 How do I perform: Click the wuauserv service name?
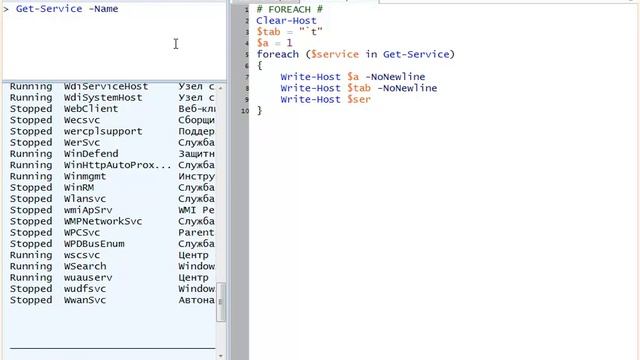(x=88, y=278)
